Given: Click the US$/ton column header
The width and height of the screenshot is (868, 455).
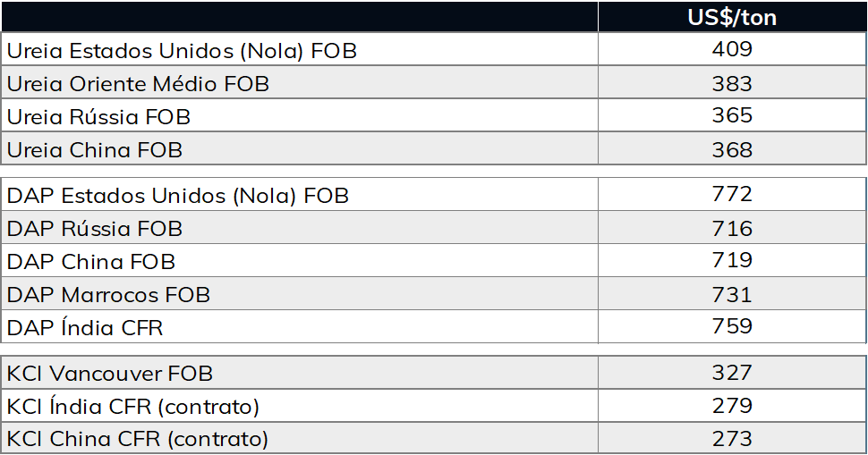Looking at the screenshot, I should click(732, 17).
